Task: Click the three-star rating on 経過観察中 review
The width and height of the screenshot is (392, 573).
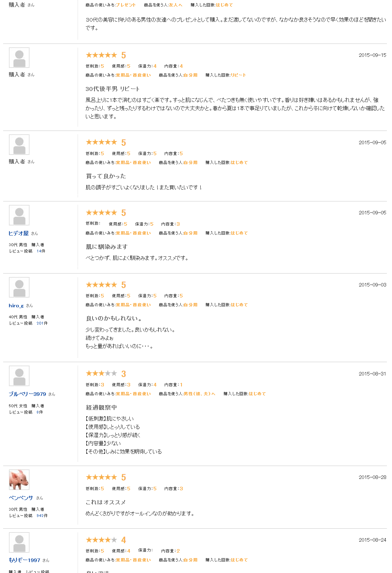Action: (x=101, y=374)
